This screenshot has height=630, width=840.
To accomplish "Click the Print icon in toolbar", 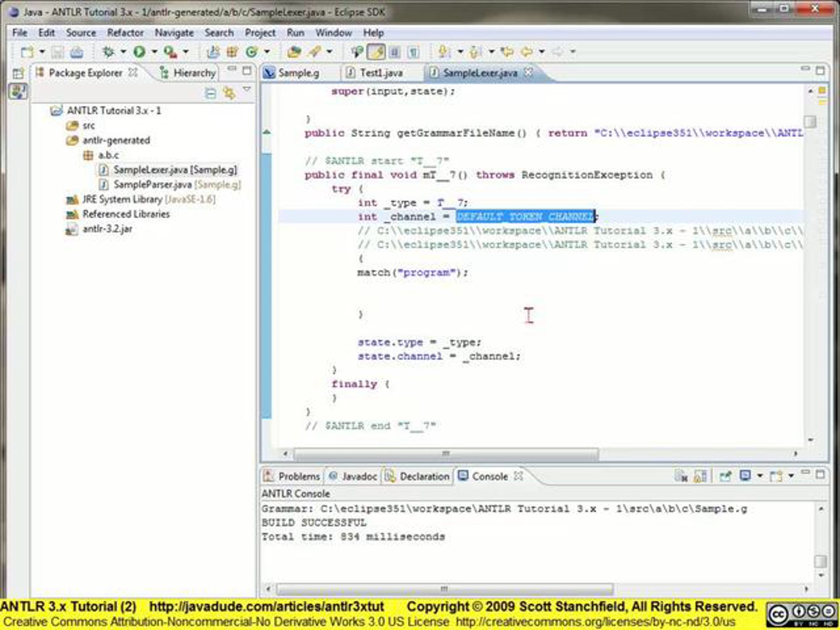I will pos(77,52).
